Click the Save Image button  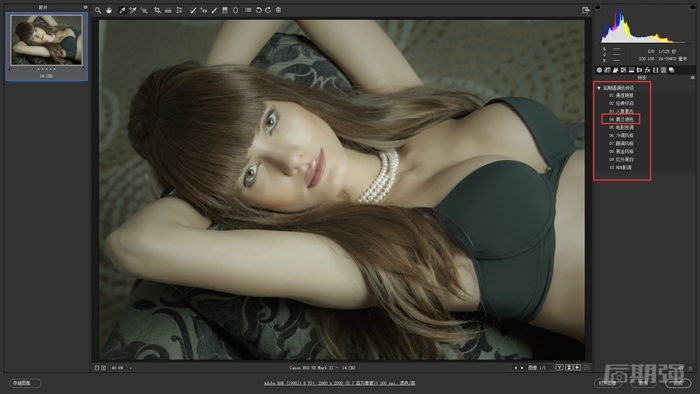click(25, 383)
